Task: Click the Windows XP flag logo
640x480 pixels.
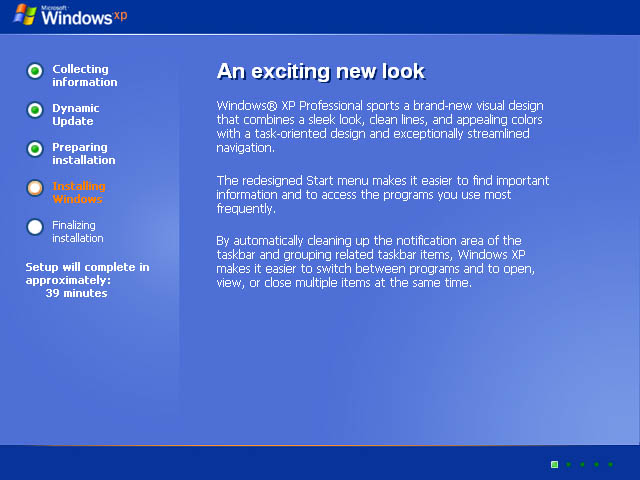Action: pyautogui.click(x=25, y=15)
